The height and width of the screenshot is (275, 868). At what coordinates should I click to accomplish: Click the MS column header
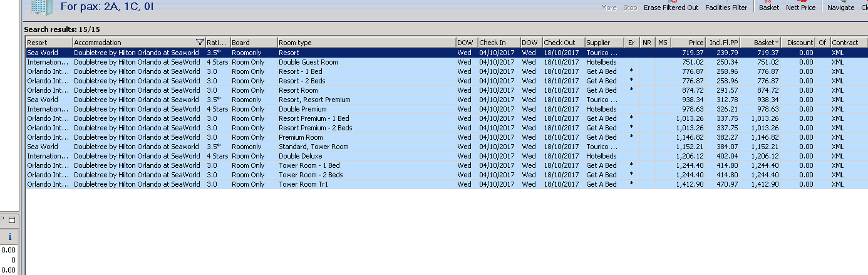(x=663, y=43)
